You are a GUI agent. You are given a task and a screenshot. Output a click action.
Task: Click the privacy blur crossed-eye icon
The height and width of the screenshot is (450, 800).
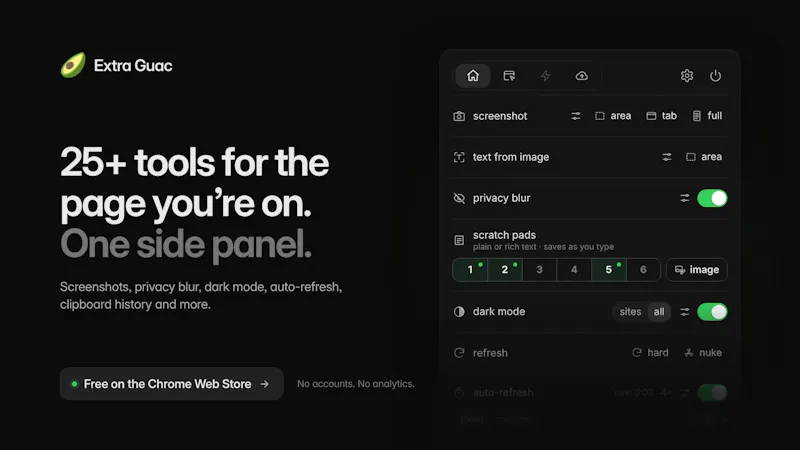click(459, 198)
